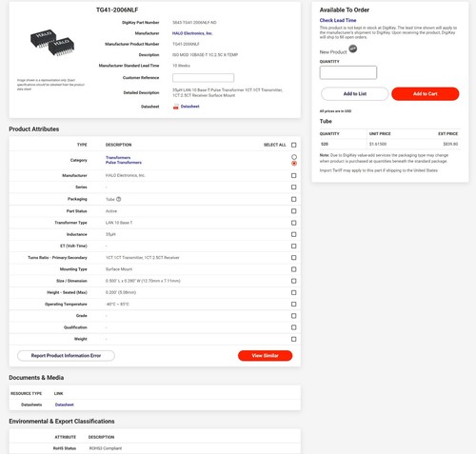Follow the HALO Electronics manufacturer link

click(192, 33)
